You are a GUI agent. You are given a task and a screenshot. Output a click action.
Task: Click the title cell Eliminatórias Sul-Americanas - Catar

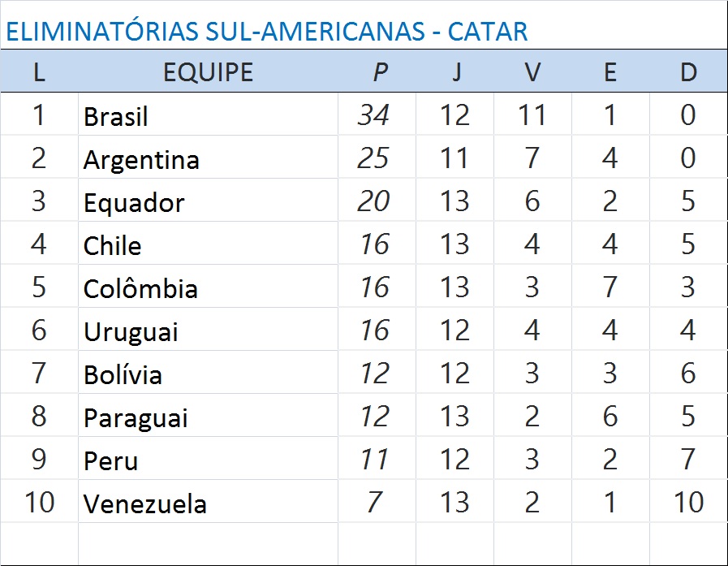(267, 32)
